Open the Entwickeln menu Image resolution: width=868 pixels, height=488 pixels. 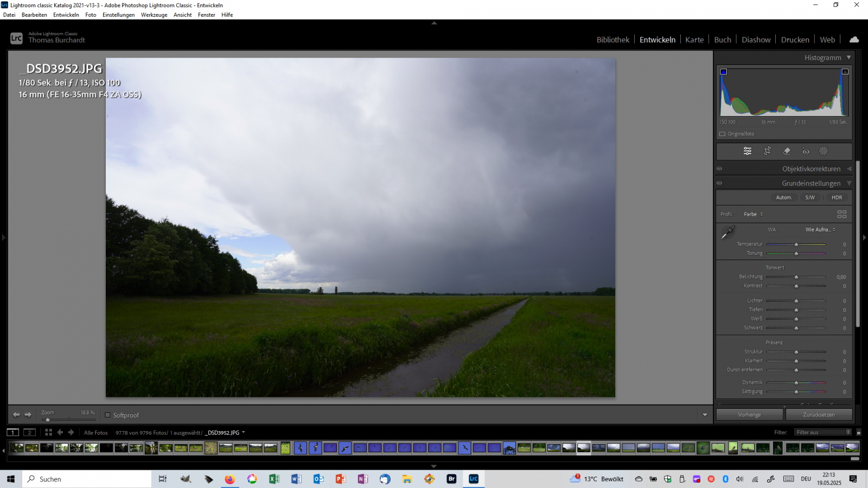click(x=66, y=15)
